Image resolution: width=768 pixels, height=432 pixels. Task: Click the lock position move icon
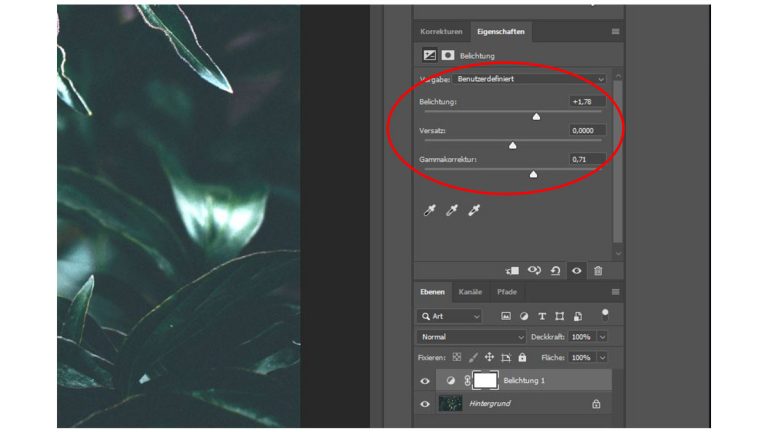click(x=489, y=357)
